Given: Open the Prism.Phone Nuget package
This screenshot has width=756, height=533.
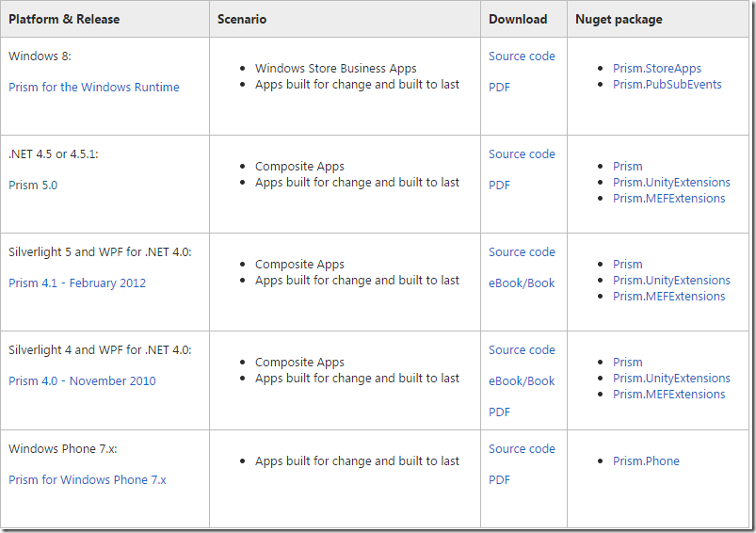Looking at the screenshot, I should 646,461.
